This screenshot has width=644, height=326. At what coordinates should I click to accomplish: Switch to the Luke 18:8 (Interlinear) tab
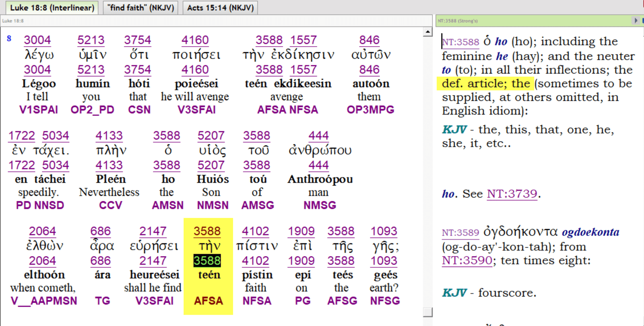click(52, 8)
